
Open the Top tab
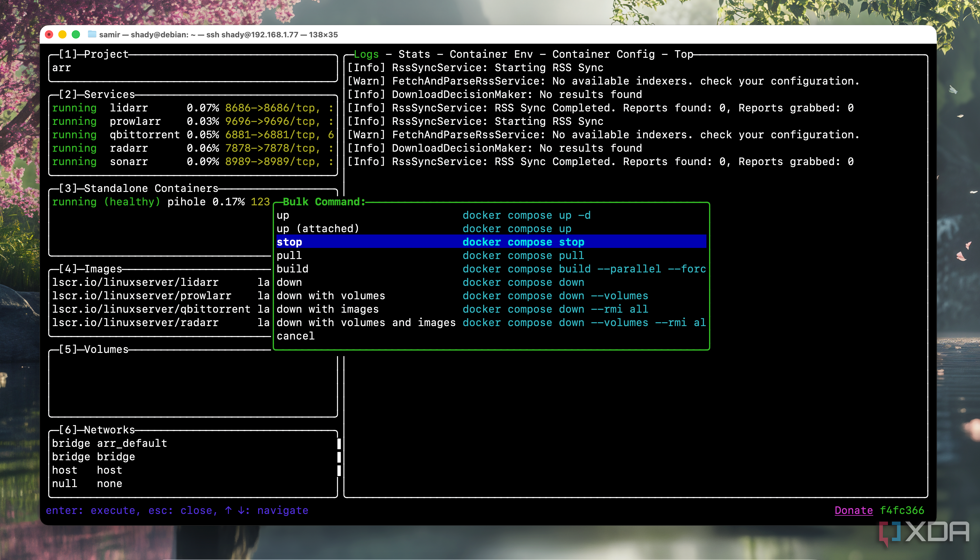[x=683, y=54]
